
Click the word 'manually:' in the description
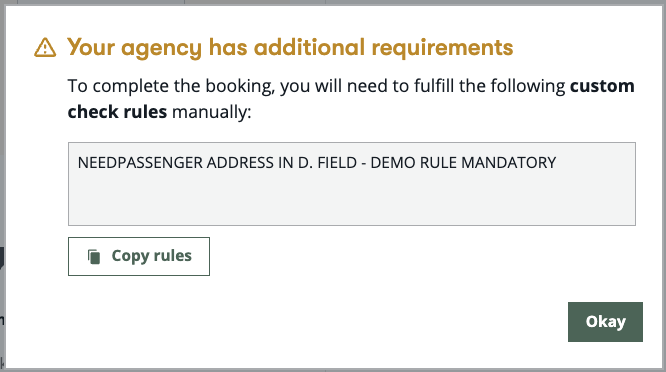[212, 112]
